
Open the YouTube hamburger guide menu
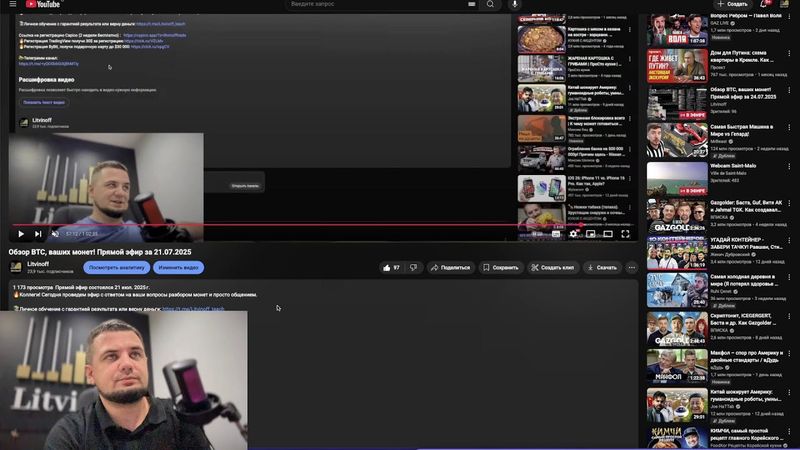[7, 4]
